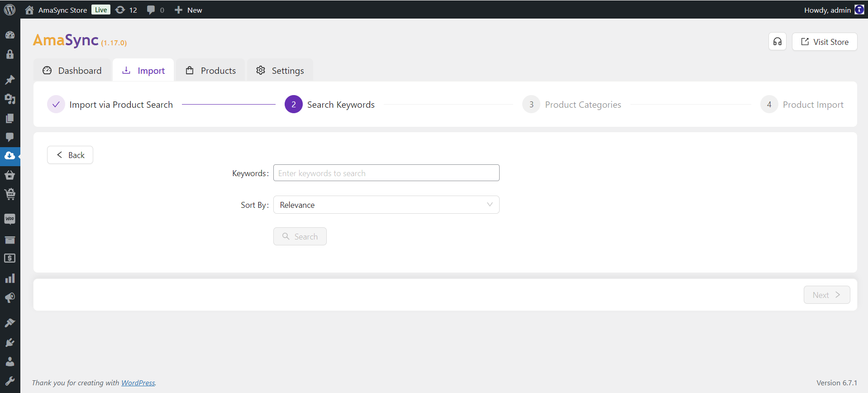Click the plus New content icon

tap(179, 10)
